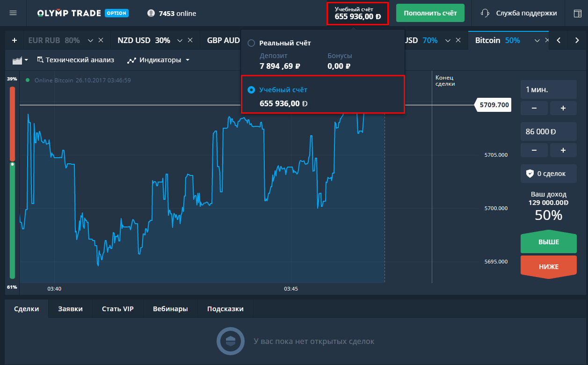588x365 pixels.
Task: Expand the NZD USD tab dropdown
Action: [x=180, y=40]
